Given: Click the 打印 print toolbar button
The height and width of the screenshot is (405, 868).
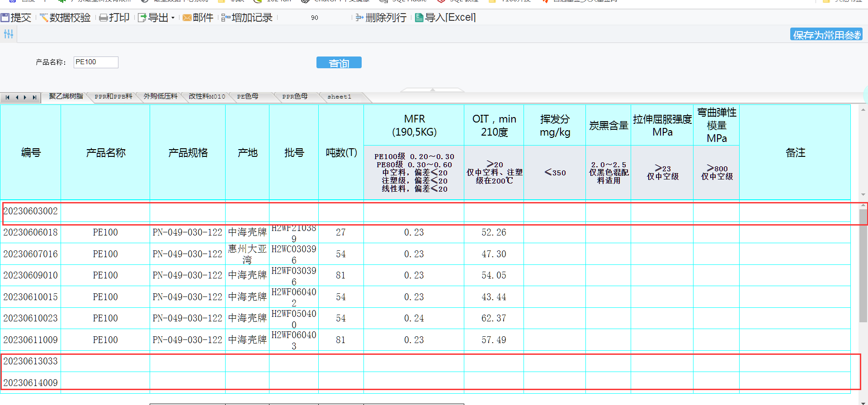Looking at the screenshot, I should point(114,18).
